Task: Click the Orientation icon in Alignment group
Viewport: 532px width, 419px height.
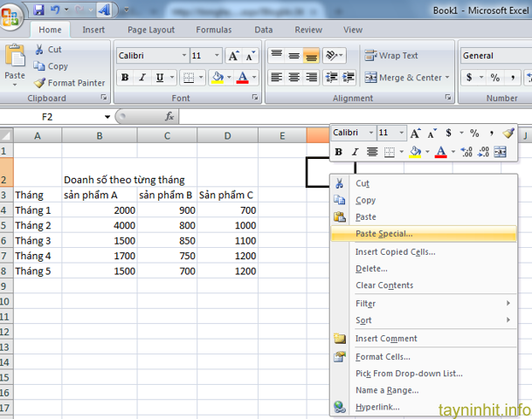Action: tap(332, 56)
